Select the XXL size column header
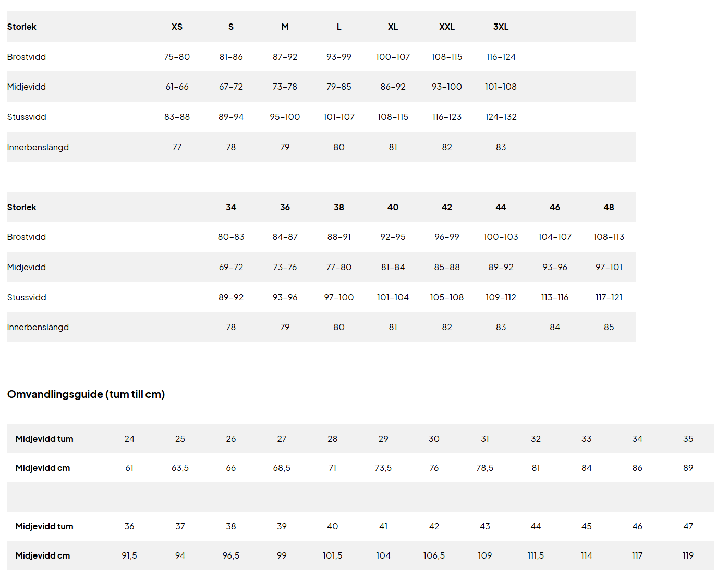 tap(446, 27)
